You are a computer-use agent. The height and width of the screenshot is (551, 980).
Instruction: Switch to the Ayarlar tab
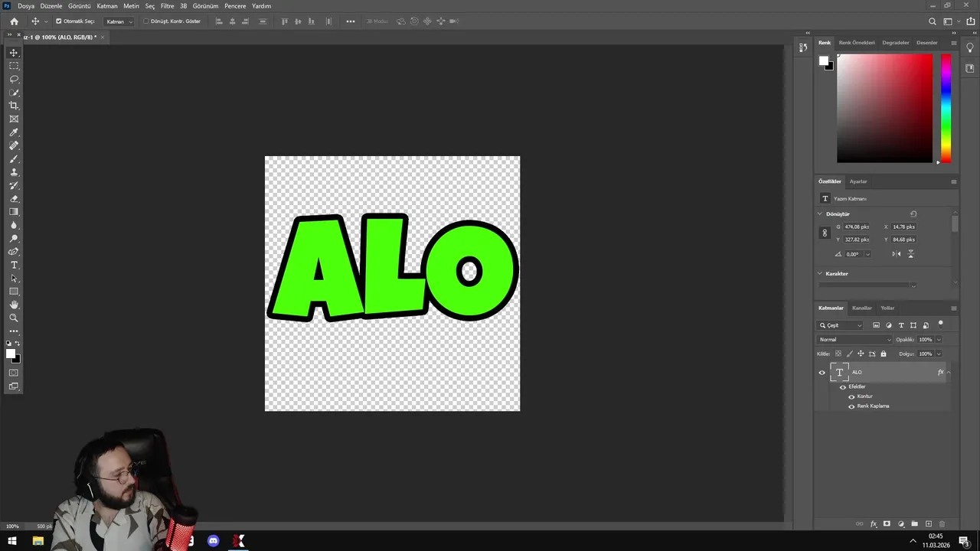[858, 181]
